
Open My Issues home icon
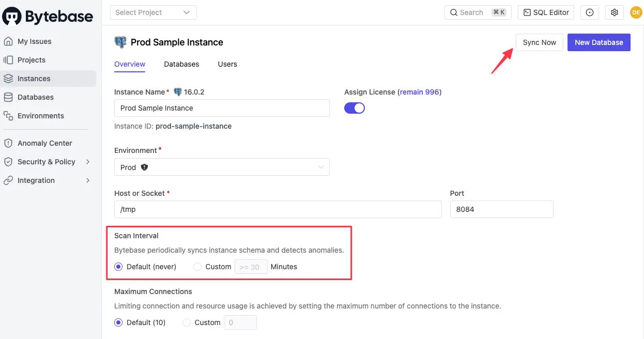8,41
